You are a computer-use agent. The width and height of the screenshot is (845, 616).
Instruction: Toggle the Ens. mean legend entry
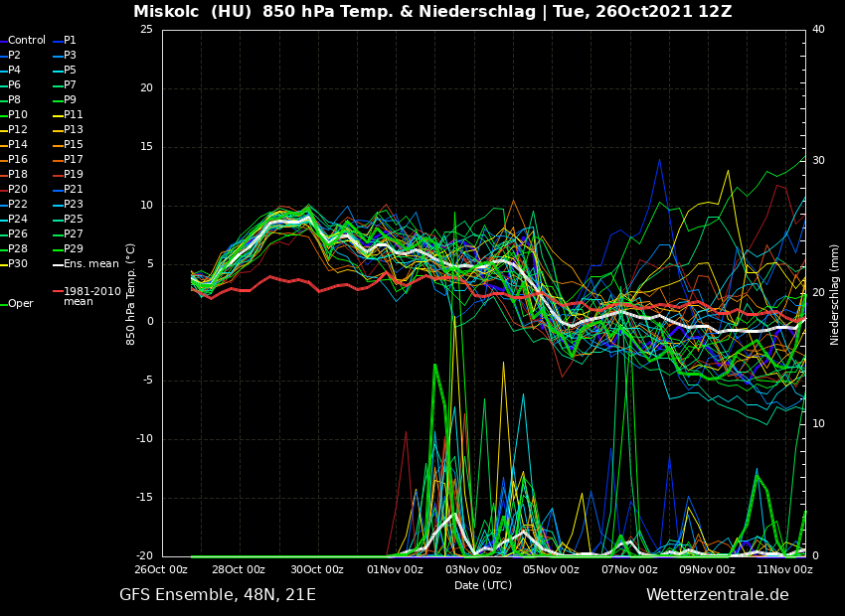[x=90, y=264]
